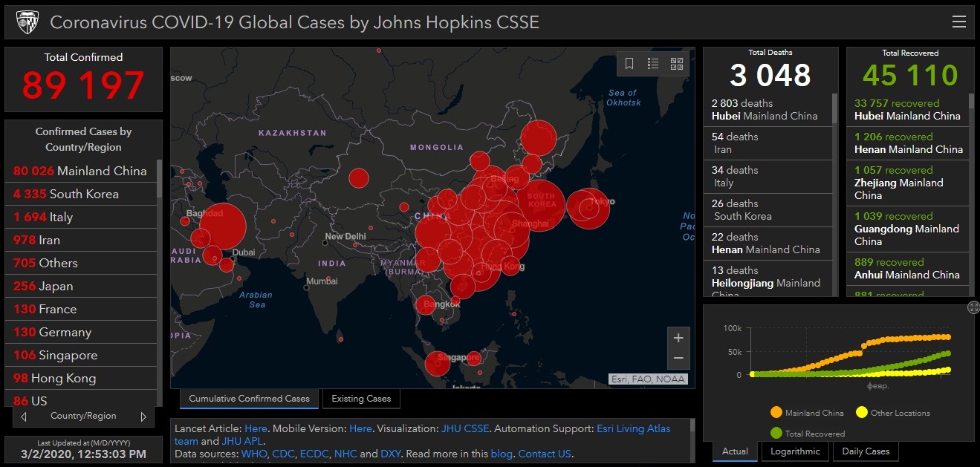
Task: Click the South Korea 26 deaths entry
Action: point(768,210)
